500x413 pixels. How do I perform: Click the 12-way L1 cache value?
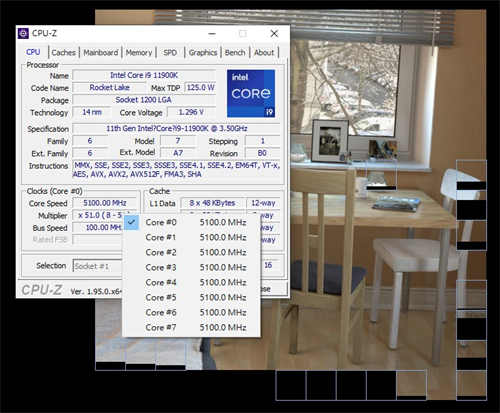click(x=263, y=203)
